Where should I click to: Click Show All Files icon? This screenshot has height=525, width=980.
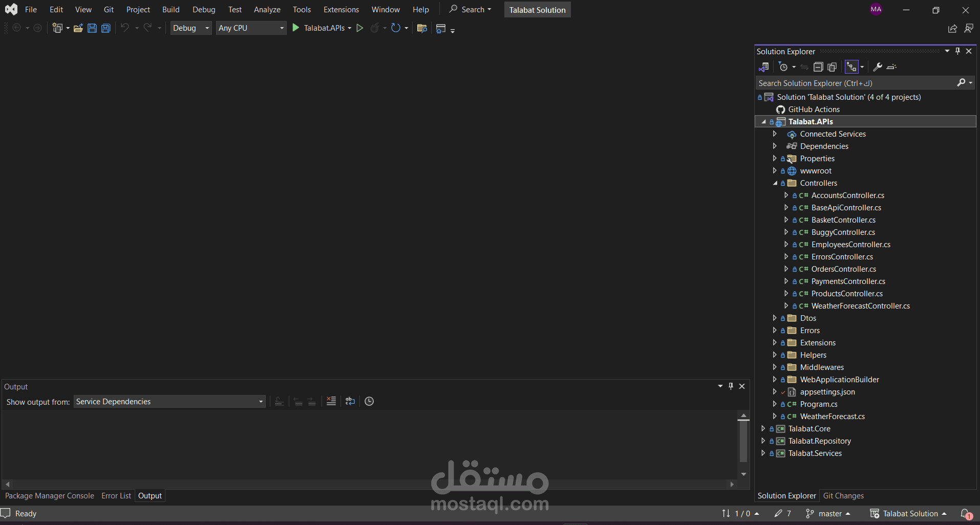coord(832,67)
